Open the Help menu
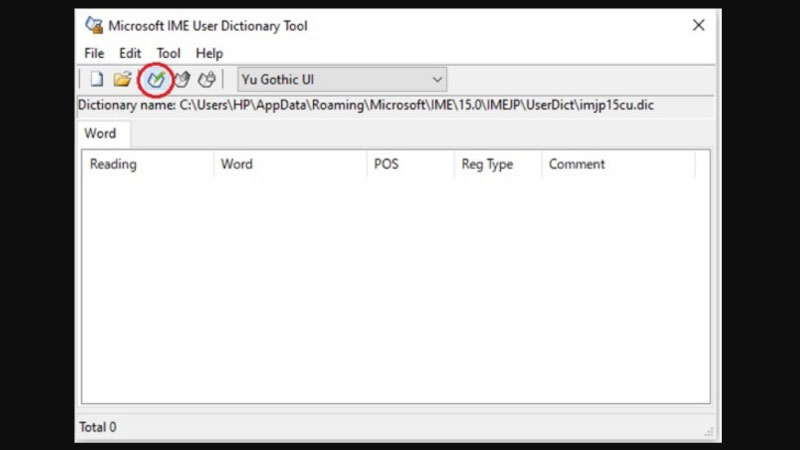Screen dimensions: 800x450 click(209, 53)
